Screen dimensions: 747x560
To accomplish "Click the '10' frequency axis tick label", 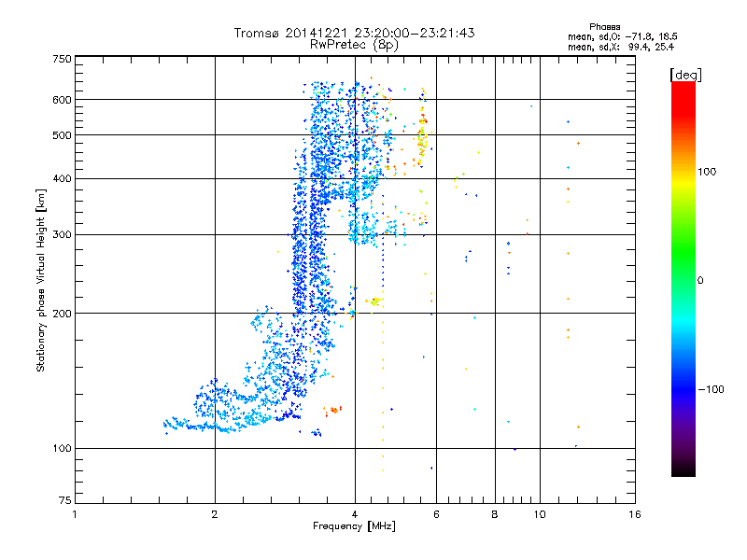I will coord(540,514).
